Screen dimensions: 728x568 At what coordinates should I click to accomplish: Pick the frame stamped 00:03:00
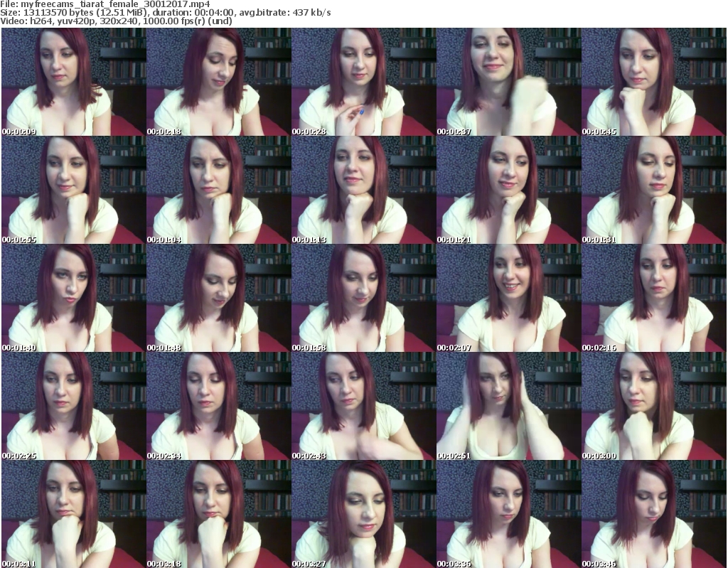pos(654,406)
